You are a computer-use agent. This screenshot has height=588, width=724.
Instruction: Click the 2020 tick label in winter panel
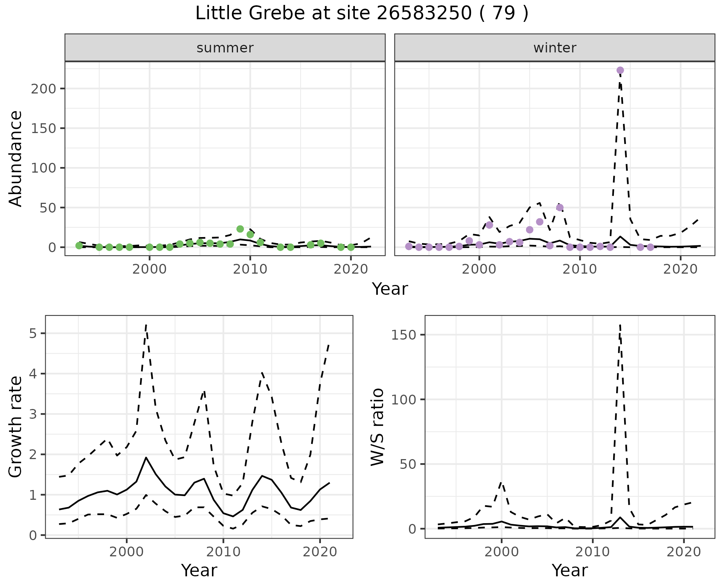[680, 269]
